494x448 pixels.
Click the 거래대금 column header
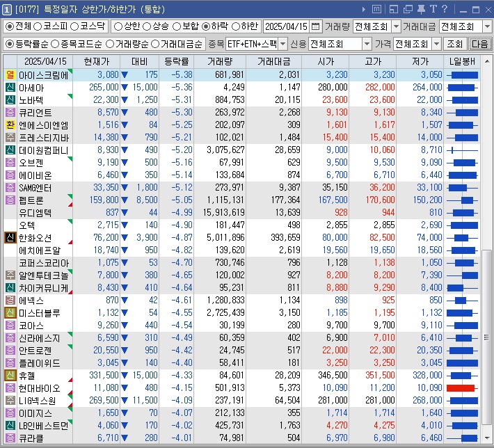tap(273, 61)
